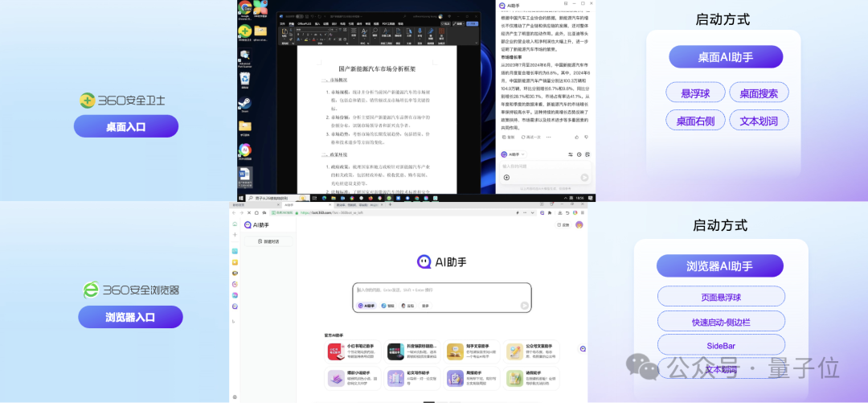Image resolution: width=868 pixels, height=403 pixels.
Task: Click the 浏览器AI助手 button
Action: pyautogui.click(x=720, y=265)
